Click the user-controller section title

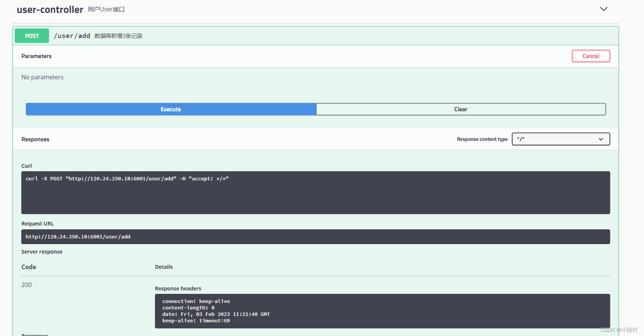click(x=50, y=9)
